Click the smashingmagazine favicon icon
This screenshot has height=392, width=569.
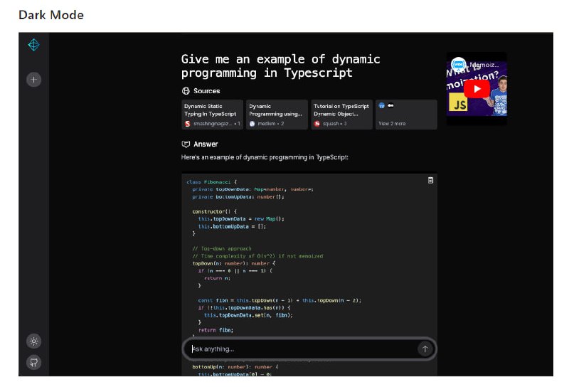click(188, 124)
